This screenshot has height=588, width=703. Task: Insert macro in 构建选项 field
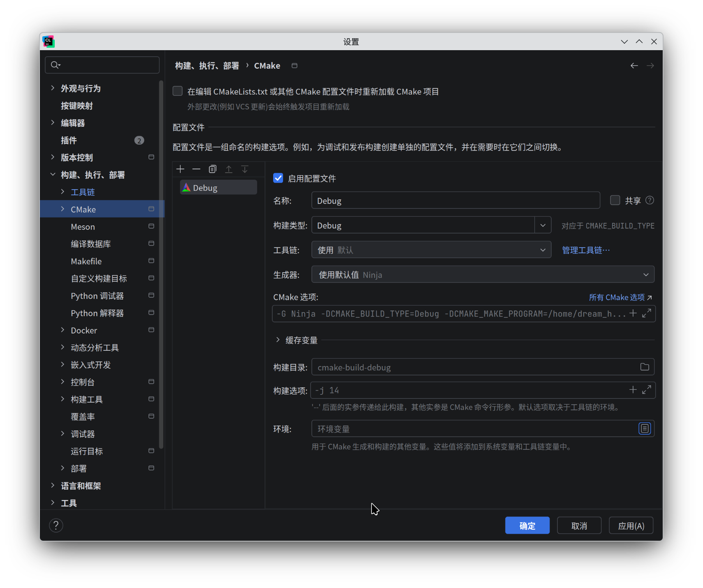tap(633, 390)
